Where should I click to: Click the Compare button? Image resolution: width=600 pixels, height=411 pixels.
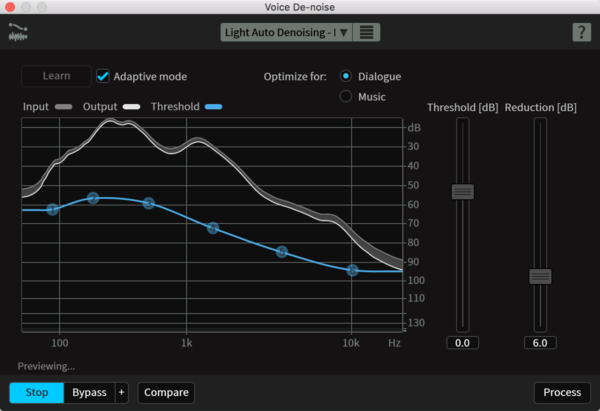click(166, 392)
